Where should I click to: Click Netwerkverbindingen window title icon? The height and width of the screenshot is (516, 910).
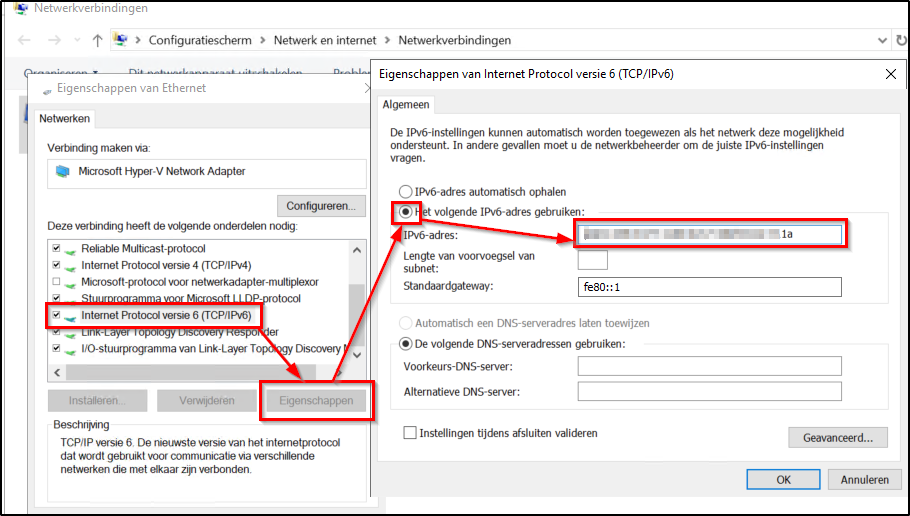(20, 8)
